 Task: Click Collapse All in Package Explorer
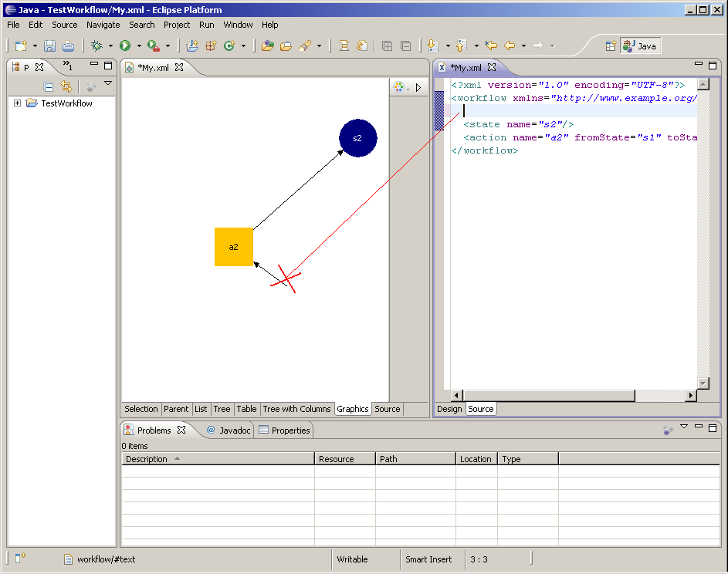[x=49, y=87]
